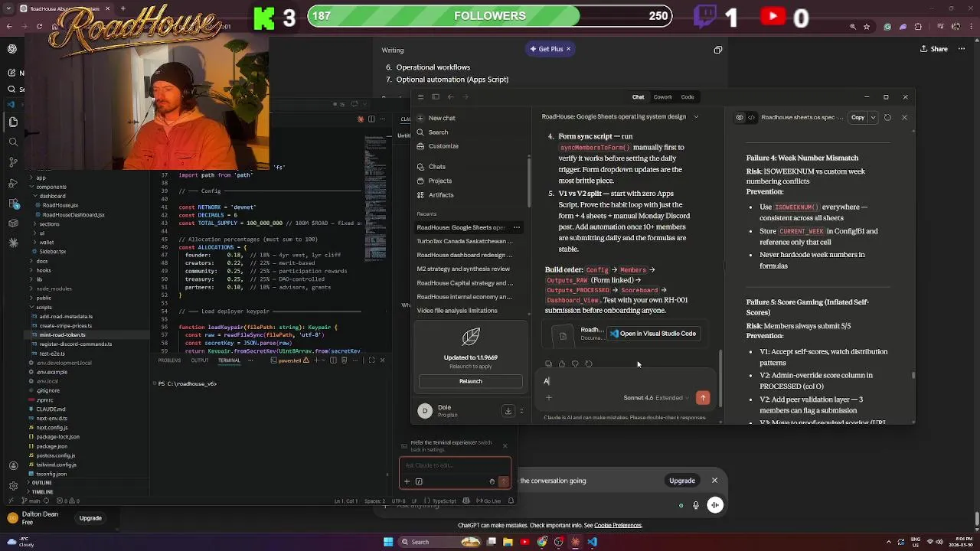Screen dimensions: 980x551
Task: Toggle the Claude sidebar panel icon
Action: pyautogui.click(x=436, y=97)
